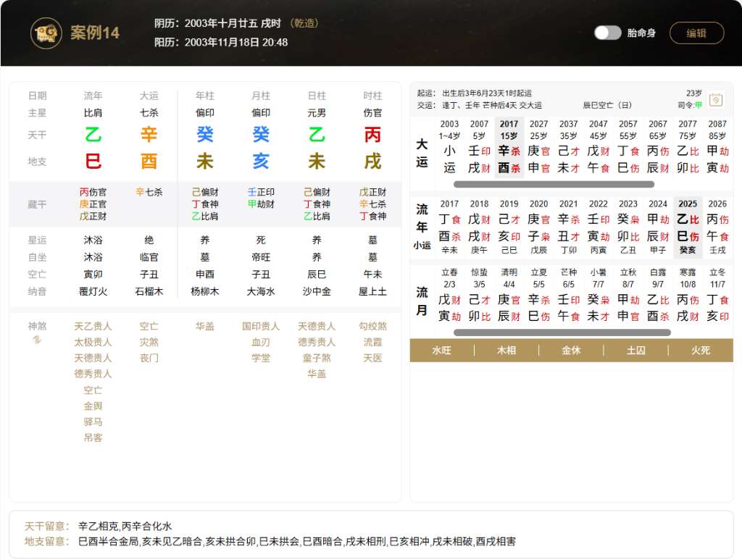Select 流月 立秋 8/7 甲申
The height and width of the screenshot is (560, 742).
628,295
